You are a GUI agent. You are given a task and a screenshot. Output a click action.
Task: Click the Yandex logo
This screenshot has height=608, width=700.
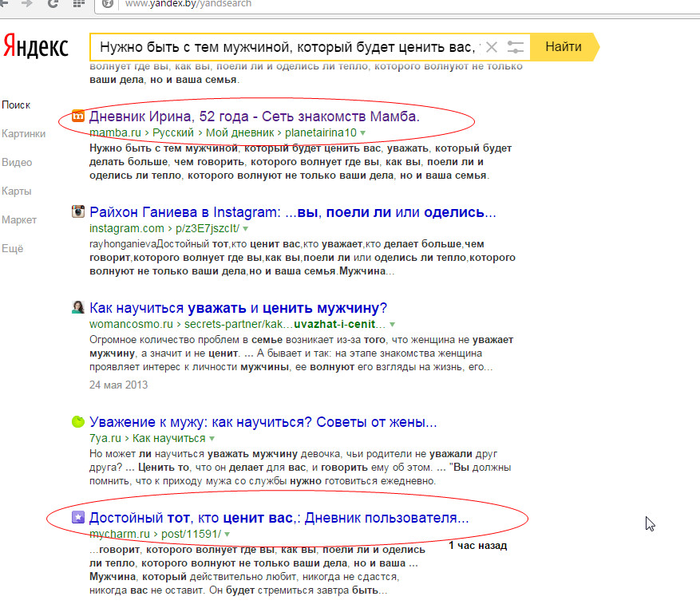coord(36,46)
